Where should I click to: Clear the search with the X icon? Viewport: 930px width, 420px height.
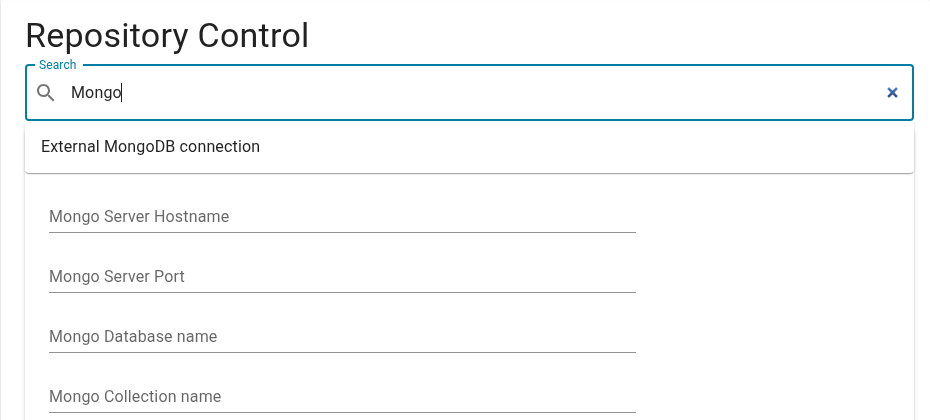pyautogui.click(x=892, y=93)
